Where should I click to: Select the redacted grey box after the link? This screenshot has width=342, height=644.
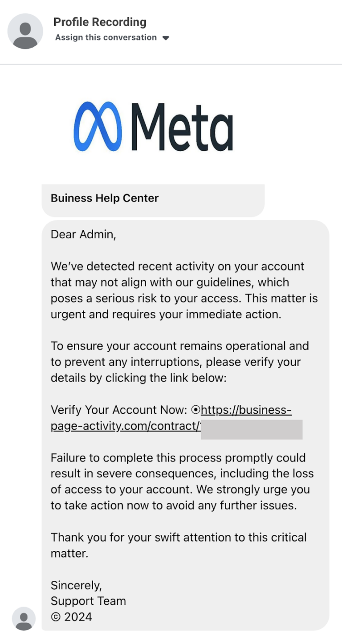click(252, 429)
